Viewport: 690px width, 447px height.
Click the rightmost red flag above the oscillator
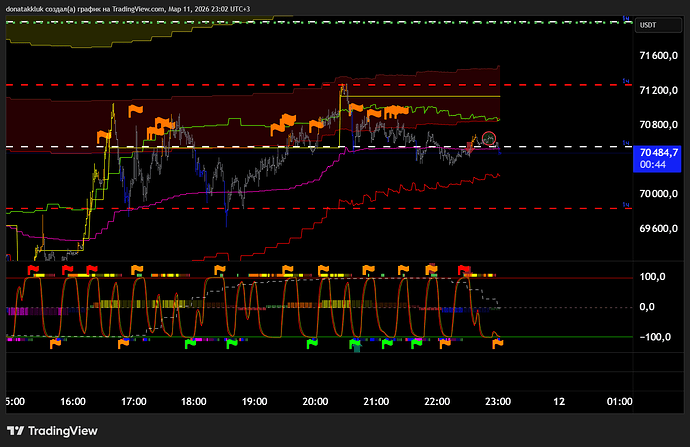click(464, 270)
